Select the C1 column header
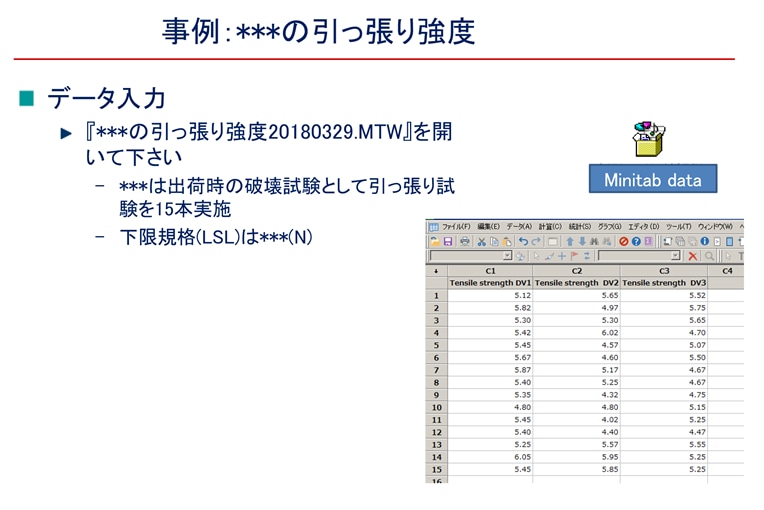764x510 pixels. tap(490, 271)
